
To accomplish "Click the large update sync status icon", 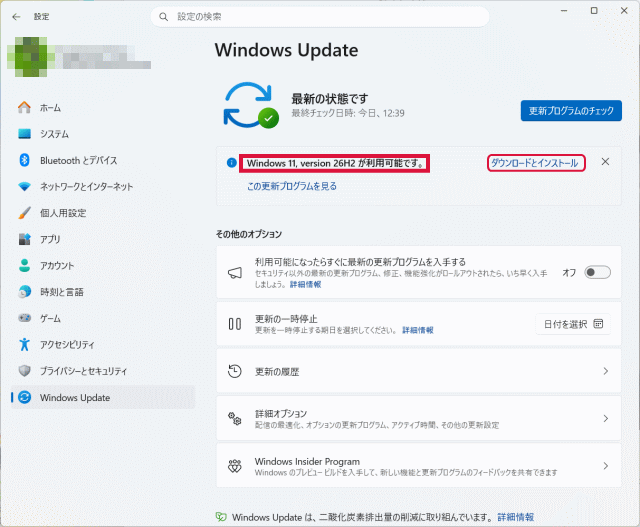I will click(x=251, y=105).
